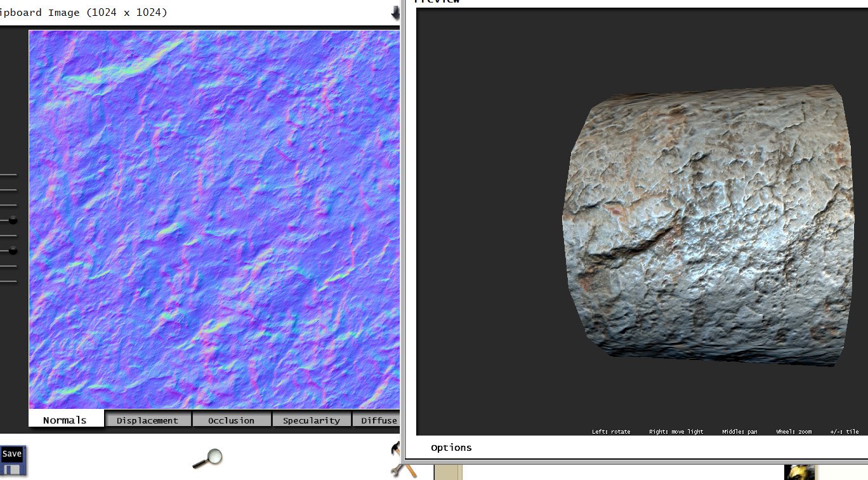Click the magnifying glass zoom icon
The height and width of the screenshot is (480, 868).
click(x=208, y=458)
